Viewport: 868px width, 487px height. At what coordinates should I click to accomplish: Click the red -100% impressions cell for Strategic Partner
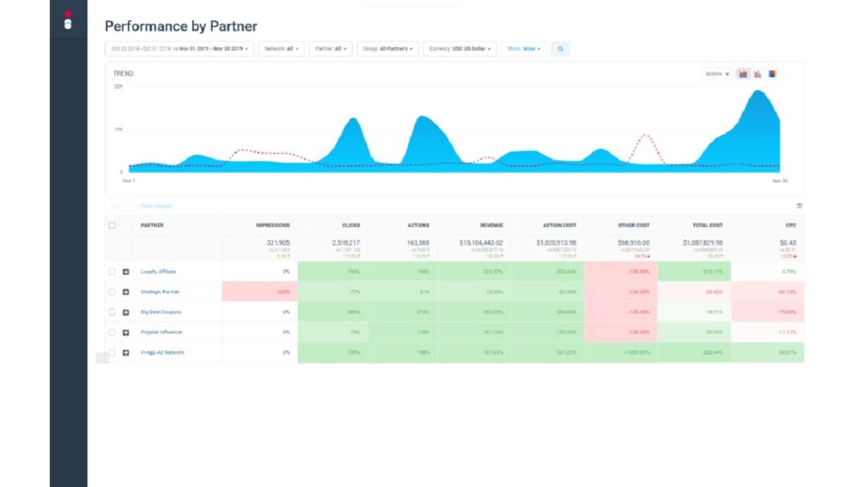click(x=260, y=291)
